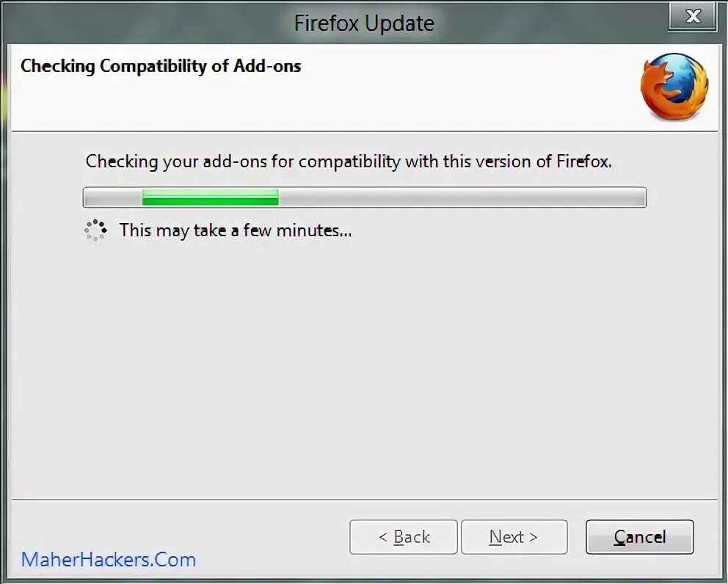Click the spinning loading indicator icon

click(95, 230)
